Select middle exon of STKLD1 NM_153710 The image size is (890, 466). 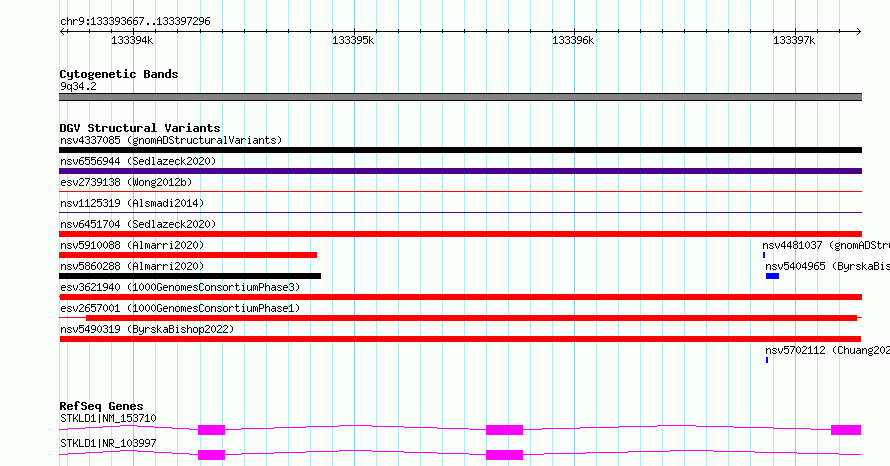(505, 430)
